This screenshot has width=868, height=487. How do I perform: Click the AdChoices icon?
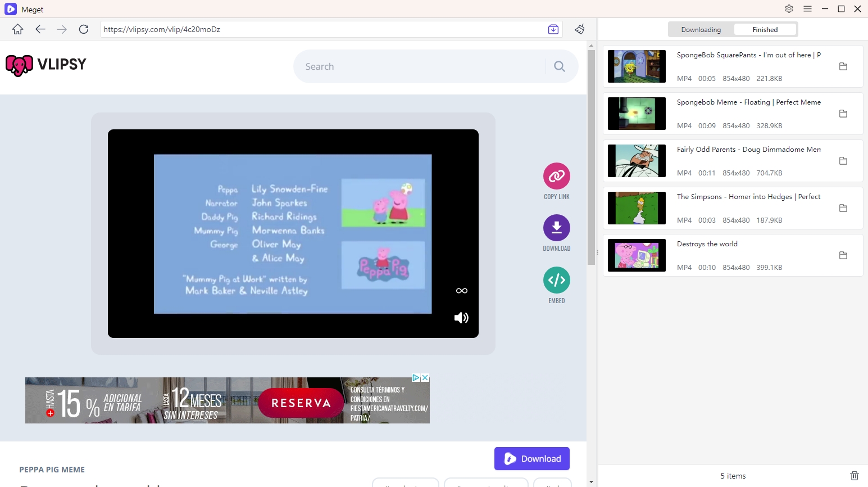(416, 378)
